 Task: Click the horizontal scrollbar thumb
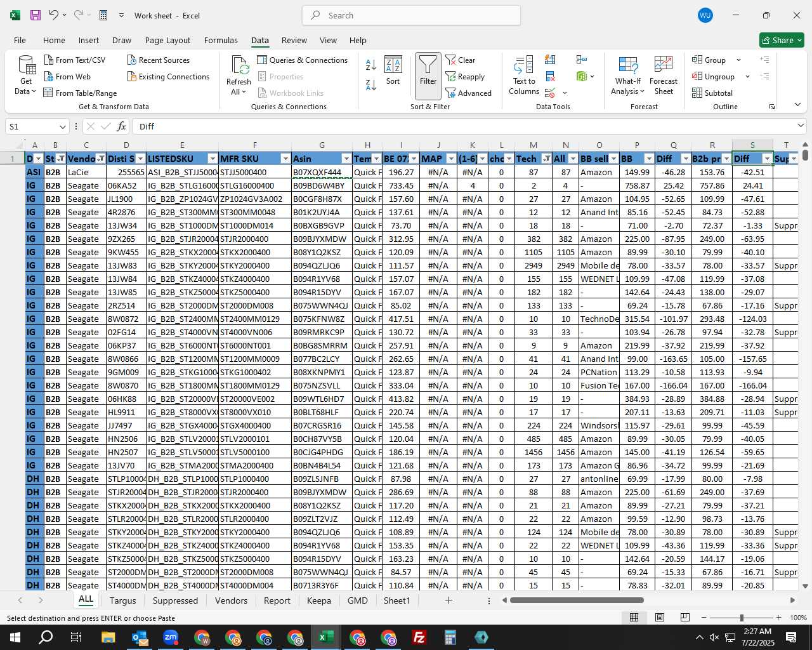point(577,600)
